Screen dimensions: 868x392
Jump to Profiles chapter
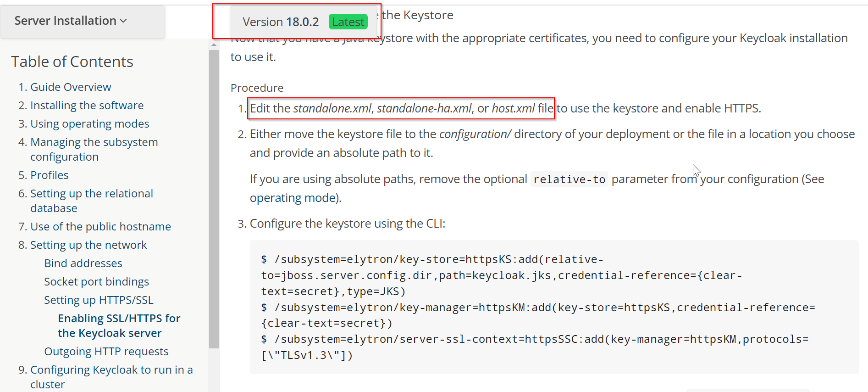pyautogui.click(x=49, y=175)
